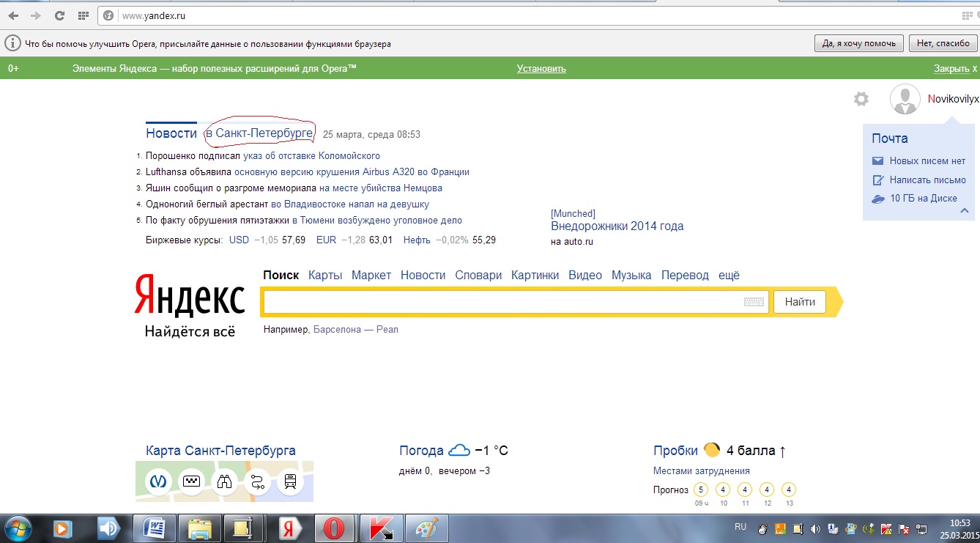Open Новых писем нет mail link

(x=927, y=161)
